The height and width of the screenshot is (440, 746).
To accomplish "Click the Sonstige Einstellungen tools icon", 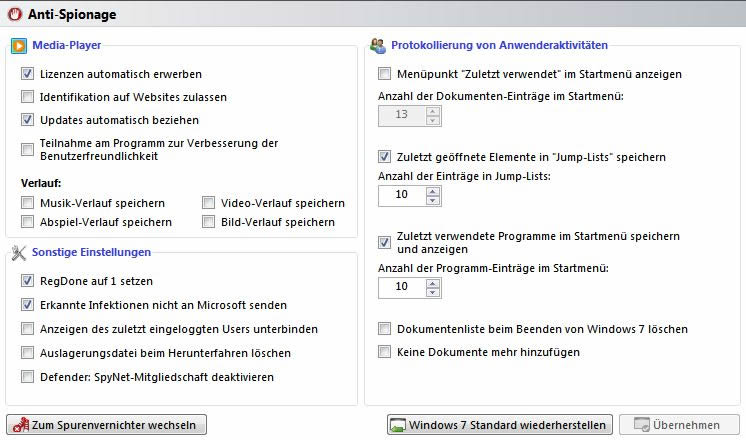I will click(x=19, y=253).
